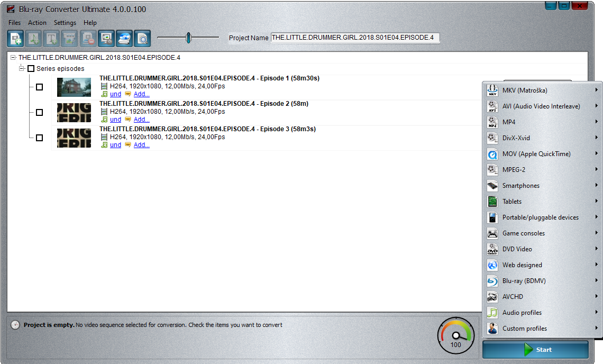Check the Series episodes checkbox
This screenshot has width=603, height=364.
tap(31, 68)
